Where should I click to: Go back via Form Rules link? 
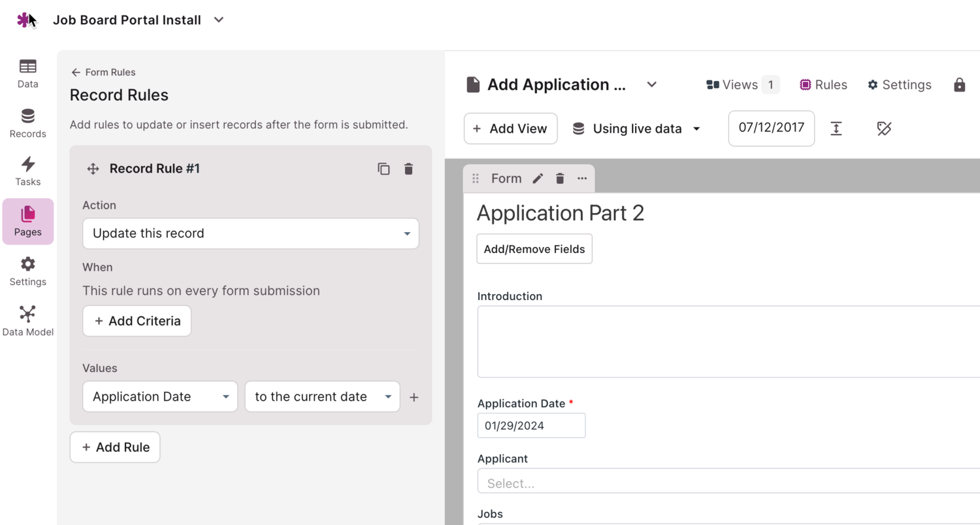[103, 73]
